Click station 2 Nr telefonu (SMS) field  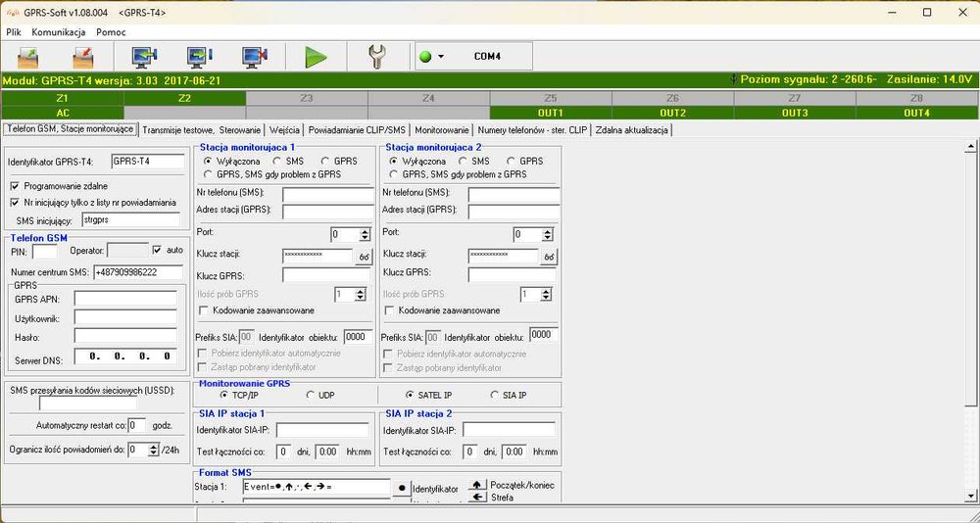(514, 194)
